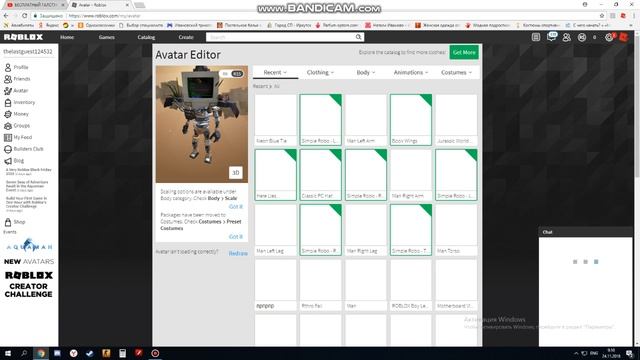Open the Aquaman event banner
The image size is (640, 360).
coord(29,245)
